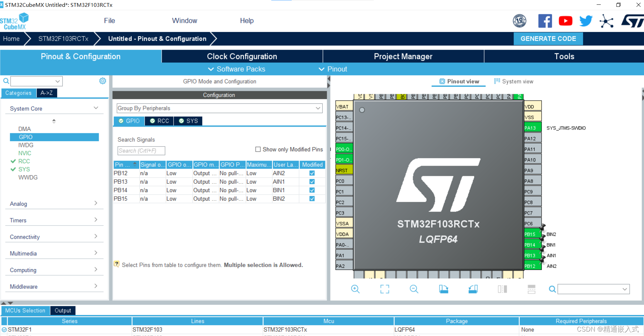
Task: Rotate the chip view clockwise
Action: (444, 289)
